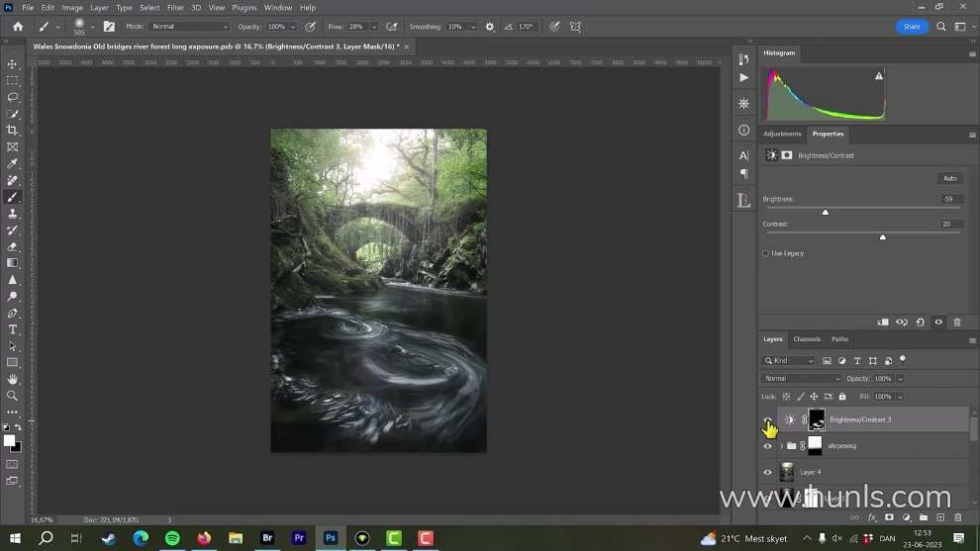Hide the shrpening group layer
Image resolution: width=980 pixels, height=551 pixels.
click(767, 446)
